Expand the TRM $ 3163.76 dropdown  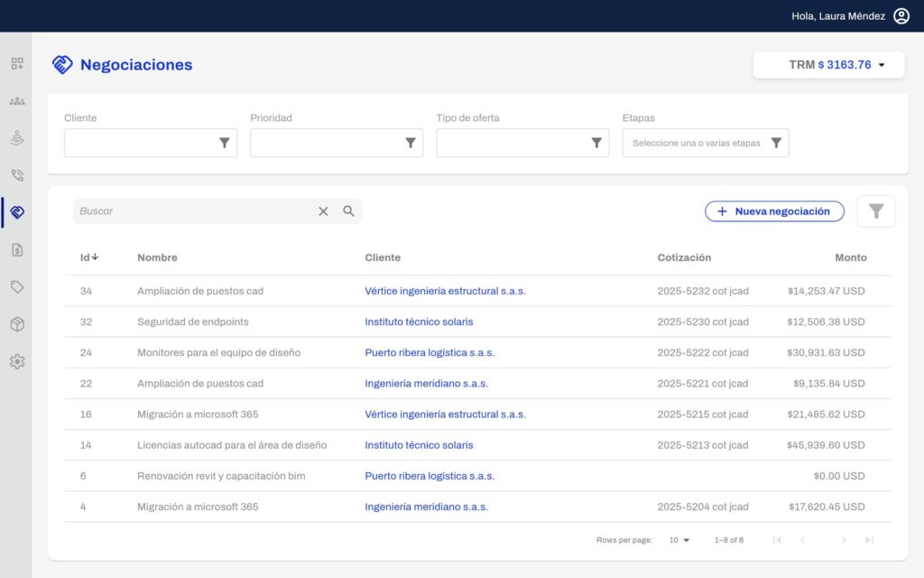828,65
